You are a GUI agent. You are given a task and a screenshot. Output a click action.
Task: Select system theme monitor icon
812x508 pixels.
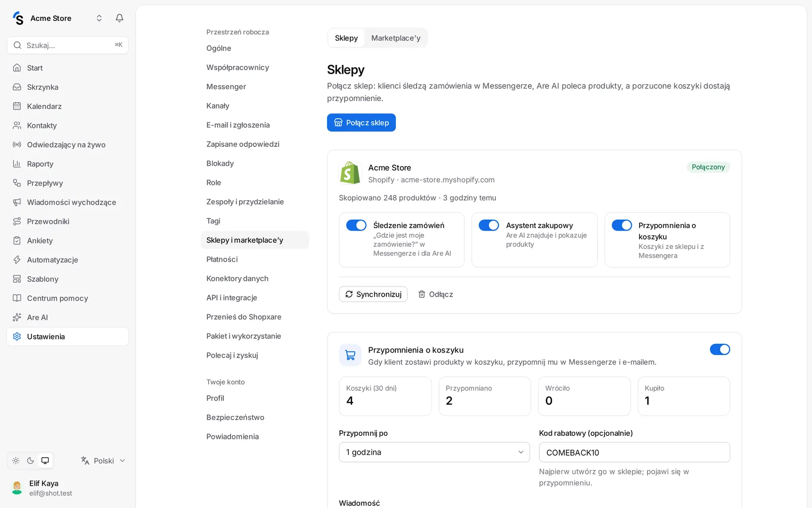pos(45,461)
